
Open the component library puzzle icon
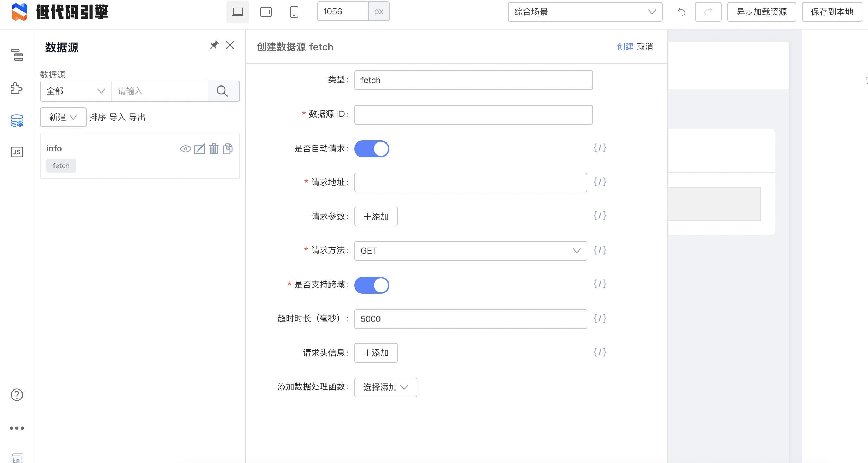pos(17,88)
